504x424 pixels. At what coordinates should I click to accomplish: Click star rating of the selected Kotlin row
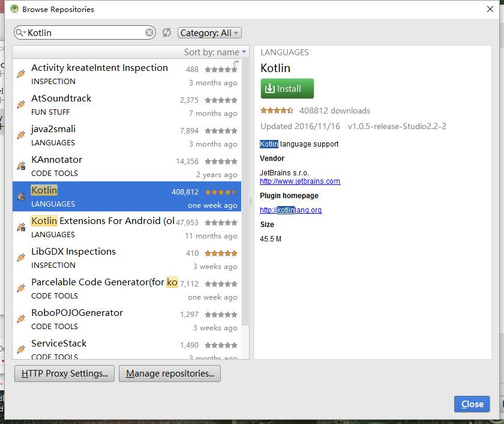tap(221, 192)
